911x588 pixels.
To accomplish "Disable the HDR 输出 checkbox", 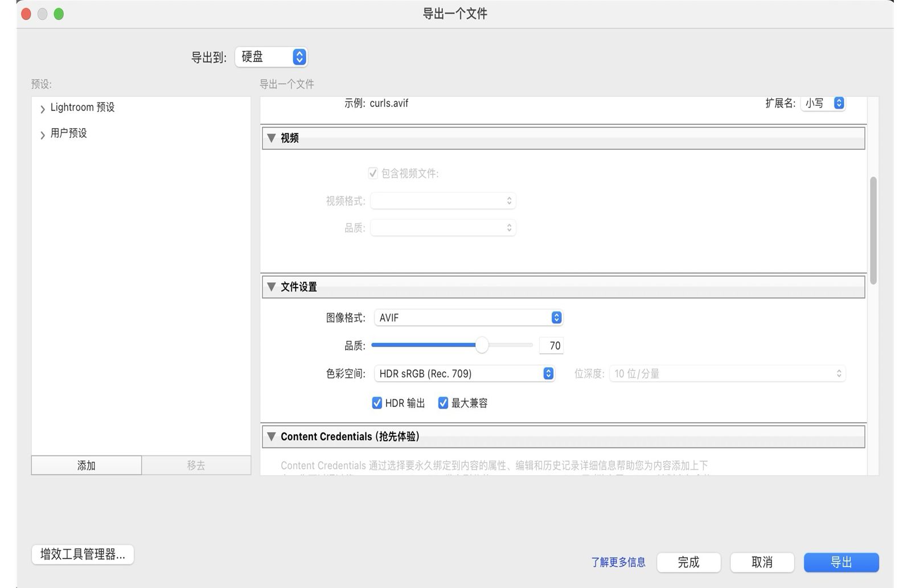I will [377, 403].
